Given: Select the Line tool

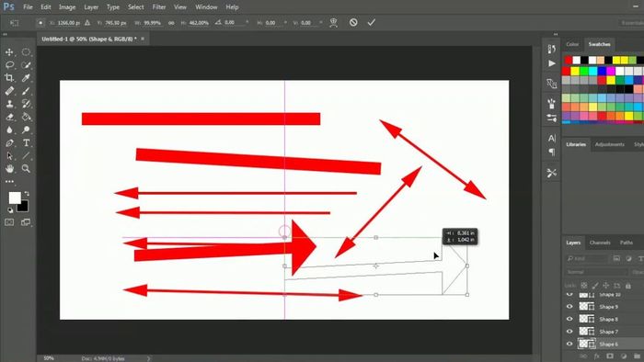Looking at the screenshot, I should [26, 156].
